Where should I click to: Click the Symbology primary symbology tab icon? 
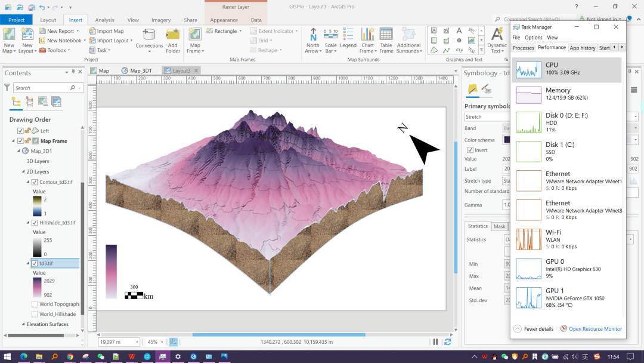[472, 89]
